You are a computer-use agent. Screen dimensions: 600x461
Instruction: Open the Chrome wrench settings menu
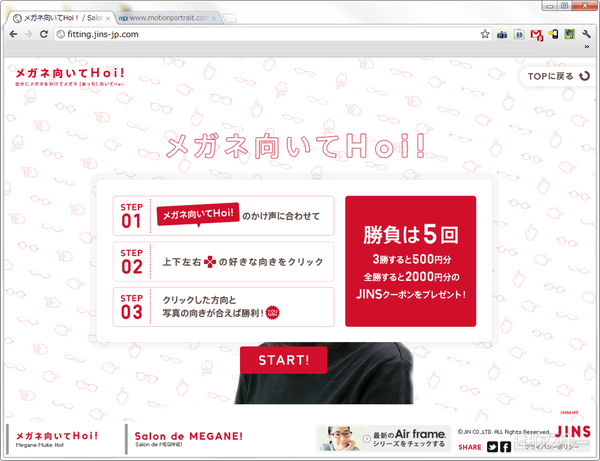(x=586, y=34)
